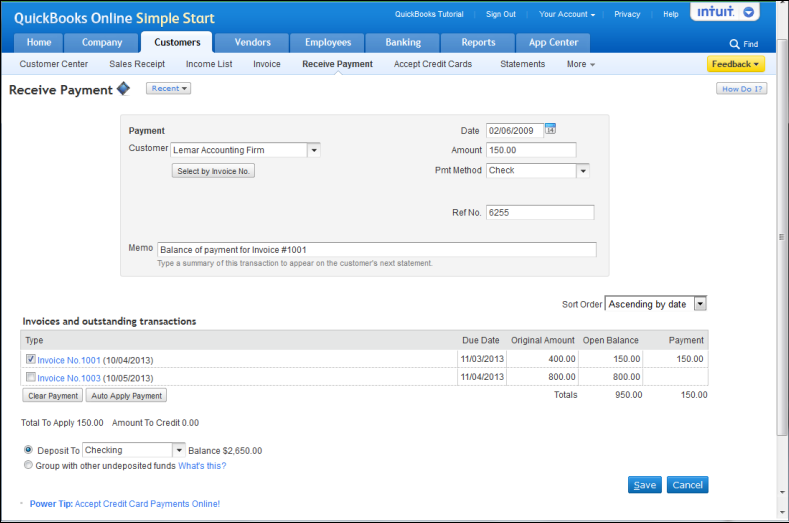Switch to the Company tab
The width and height of the screenshot is (789, 523).
(x=102, y=43)
